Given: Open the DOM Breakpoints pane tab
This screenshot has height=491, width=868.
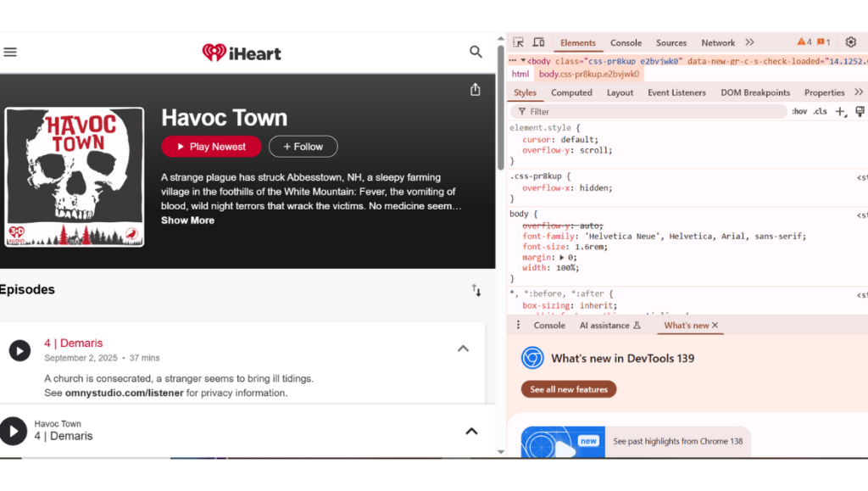Looking at the screenshot, I should click(755, 92).
